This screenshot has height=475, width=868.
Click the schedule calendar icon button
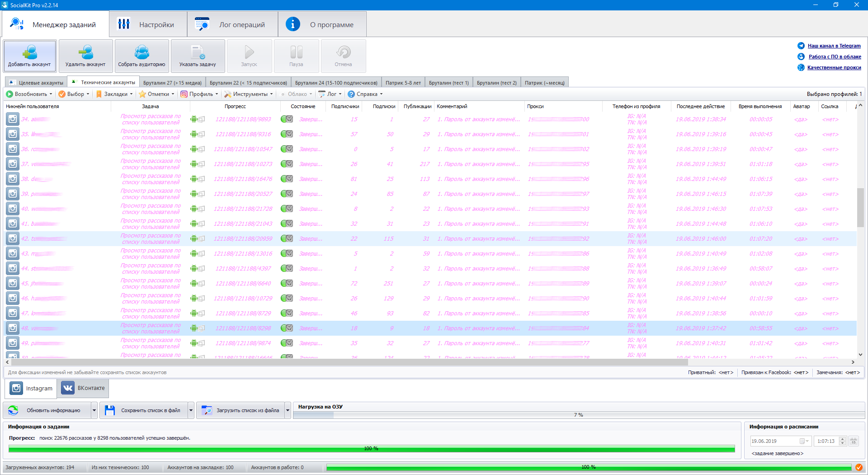(x=854, y=441)
